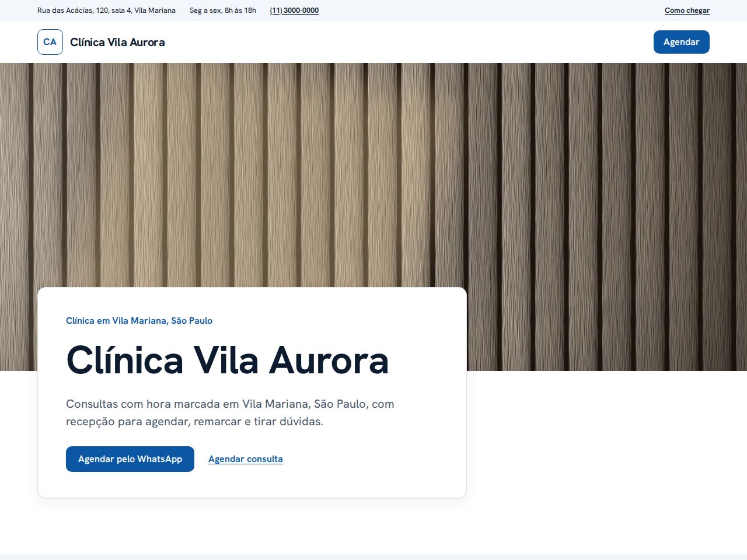The width and height of the screenshot is (747, 560).
Task: Click the opening hours Seg a sex text
Action: pos(223,10)
